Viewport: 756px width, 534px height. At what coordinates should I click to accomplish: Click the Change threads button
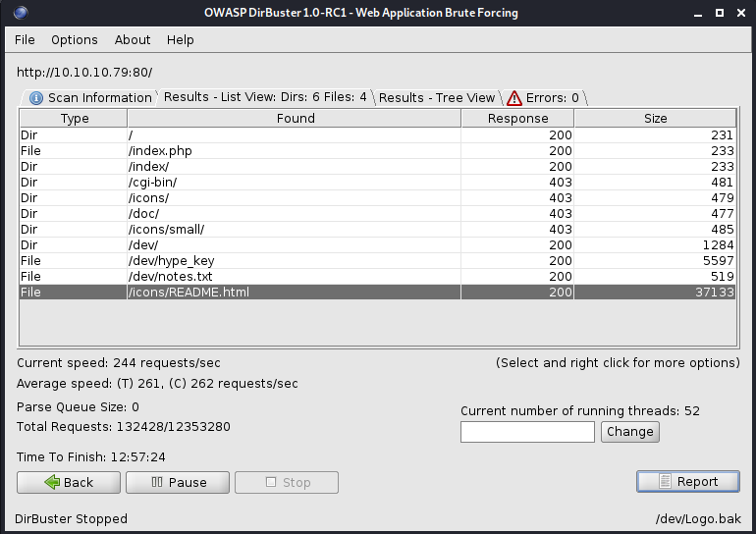click(x=629, y=432)
